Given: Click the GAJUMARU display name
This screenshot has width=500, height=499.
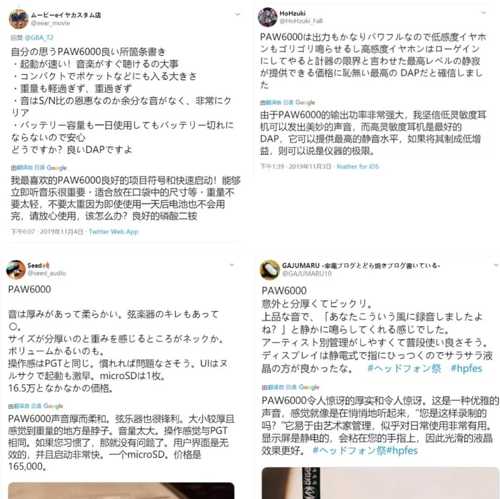Looking at the screenshot, I should click(301, 265).
